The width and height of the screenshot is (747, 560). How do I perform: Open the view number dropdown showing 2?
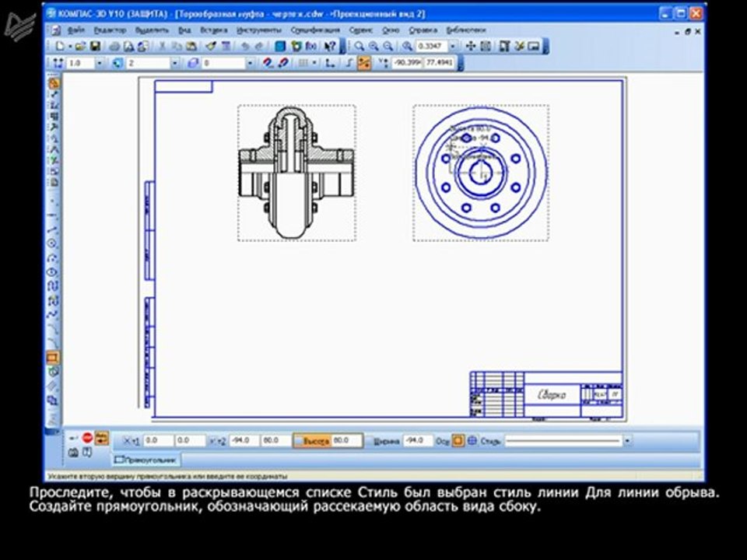174,63
